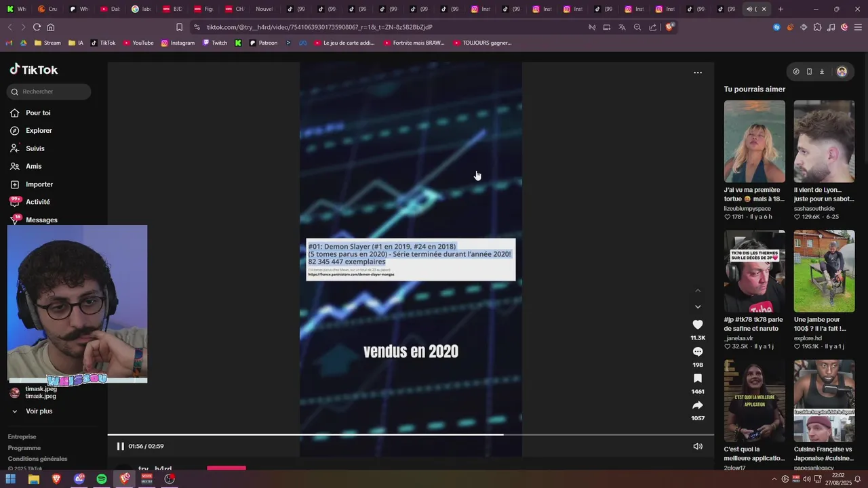
Task: Open the IA bookmarks folder
Action: coord(76,43)
